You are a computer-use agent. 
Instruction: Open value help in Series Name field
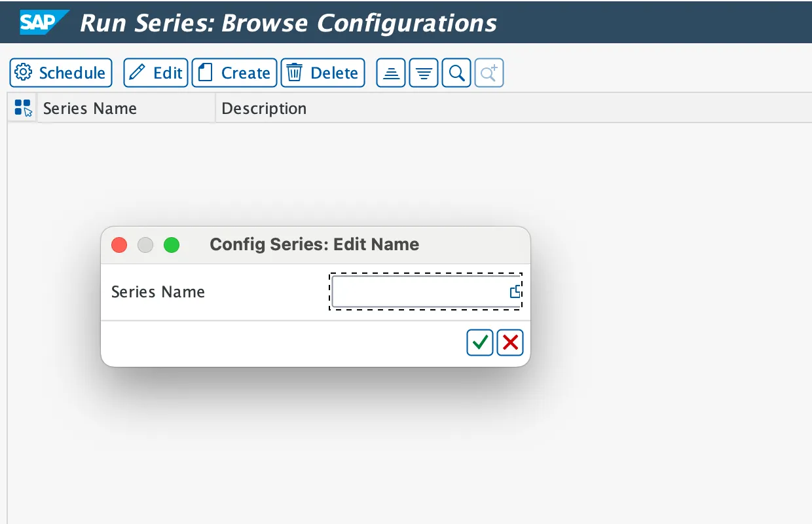[x=515, y=291]
